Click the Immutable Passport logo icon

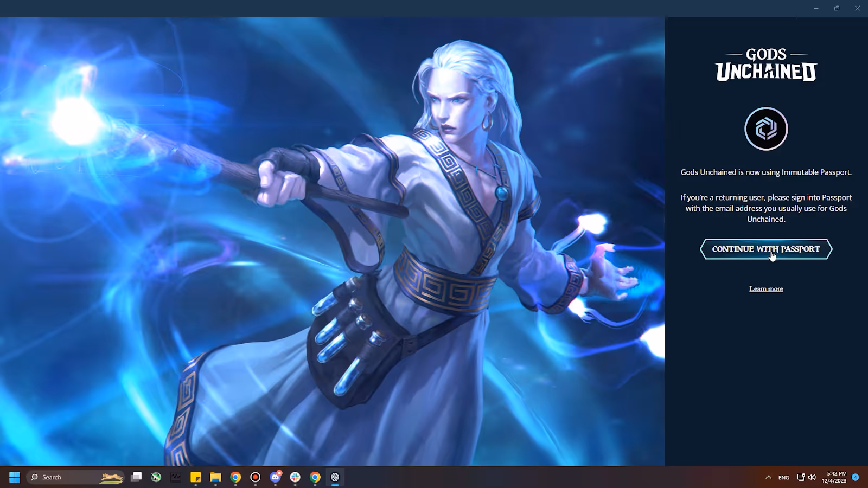tap(766, 129)
